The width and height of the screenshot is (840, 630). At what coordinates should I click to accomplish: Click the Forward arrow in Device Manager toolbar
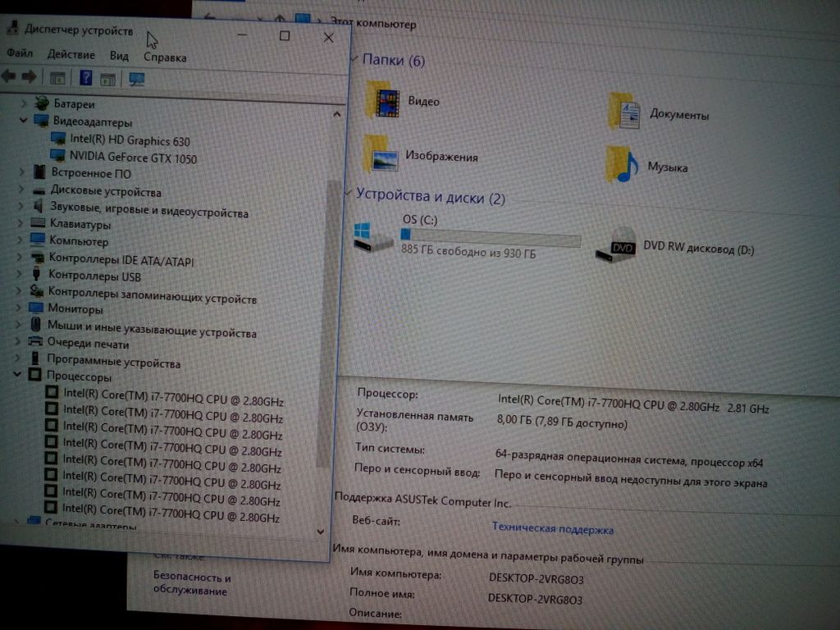(29, 76)
